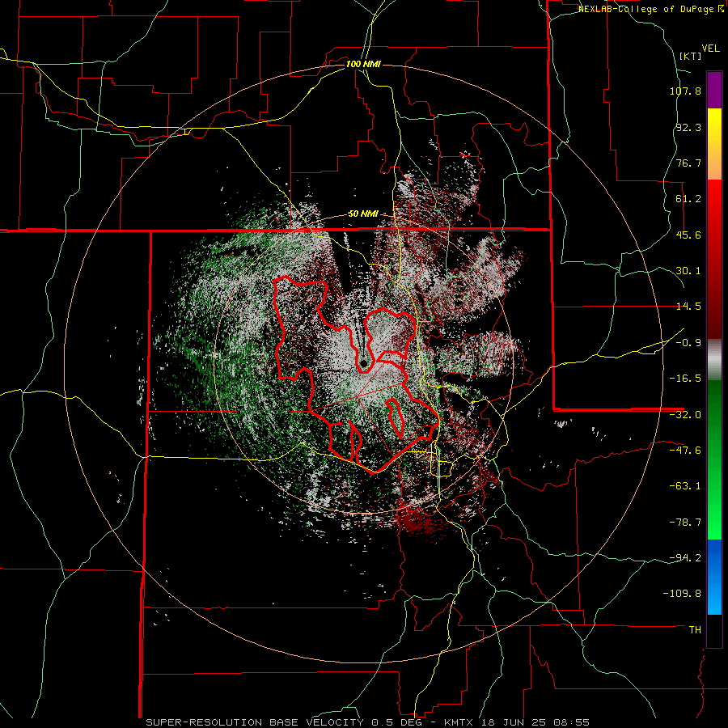Click the 14.5 velocity scale value
Image resolution: width=728 pixels, height=728 pixels.
688,307
